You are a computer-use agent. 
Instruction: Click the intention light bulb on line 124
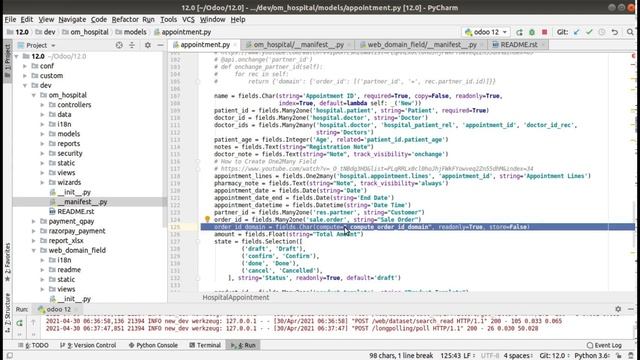[207, 219]
